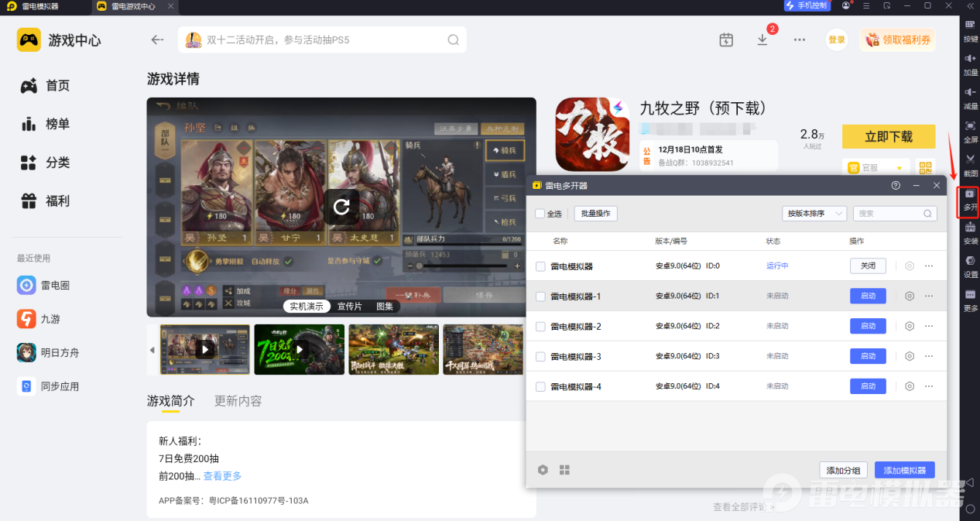Click 添加分组 add group button
Viewport: 980px width, 521px height.
pyautogui.click(x=843, y=470)
